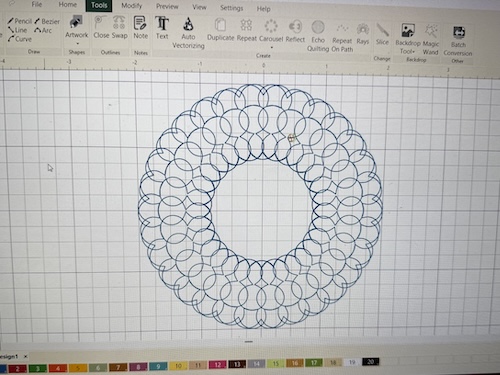Pick color swatch number 12
The width and height of the screenshot is (500, 375).
(x=217, y=364)
